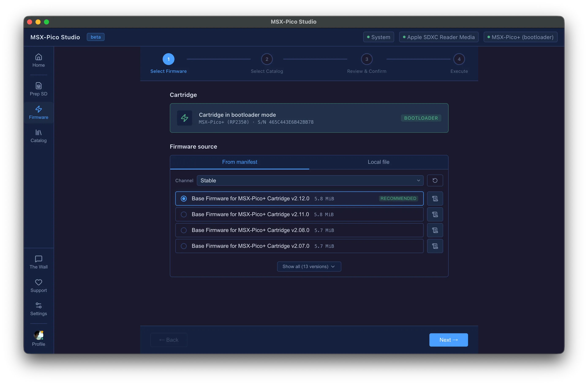Select firmware v2.08.0 radio button
Screen dimensions: 588x385
(x=184, y=230)
